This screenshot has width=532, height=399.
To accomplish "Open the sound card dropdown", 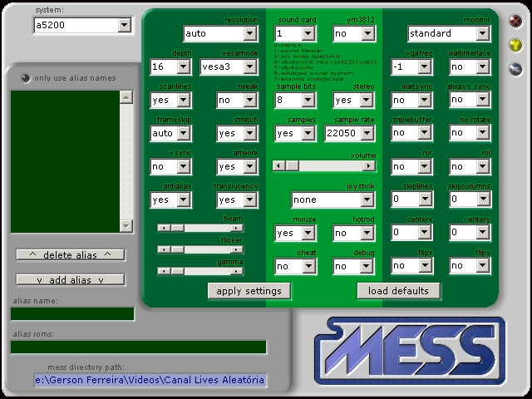I will coord(308,33).
